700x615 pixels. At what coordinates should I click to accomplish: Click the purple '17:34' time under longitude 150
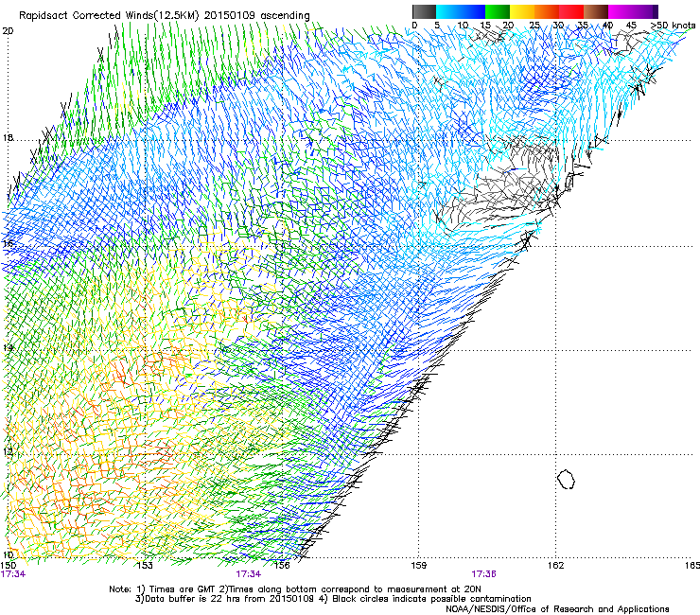coord(13,574)
